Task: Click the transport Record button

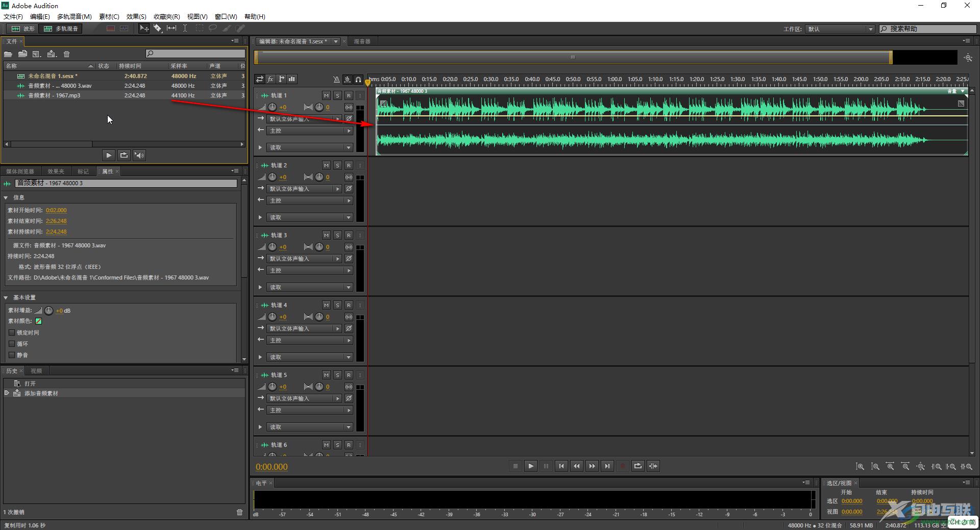Action: click(x=623, y=466)
